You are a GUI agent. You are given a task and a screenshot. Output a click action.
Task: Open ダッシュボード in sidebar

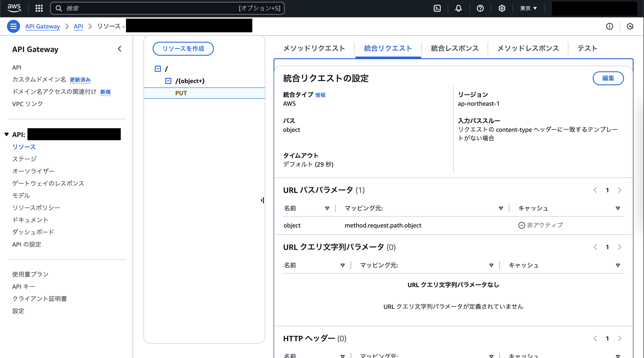click(x=33, y=232)
